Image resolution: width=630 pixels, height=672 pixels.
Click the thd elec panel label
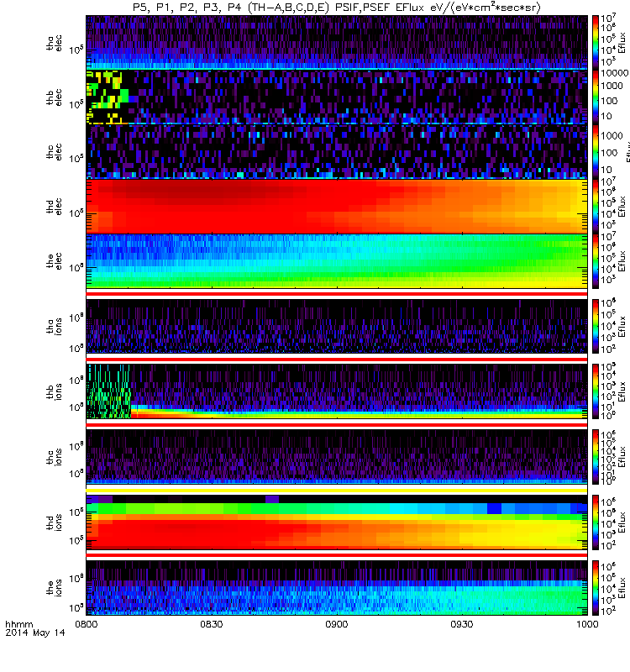coord(54,206)
